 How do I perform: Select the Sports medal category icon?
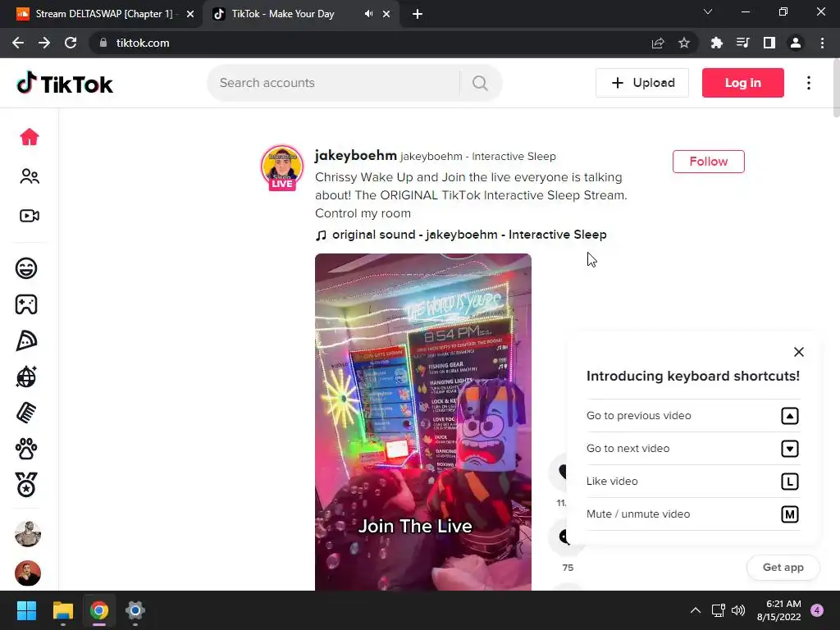point(26,485)
